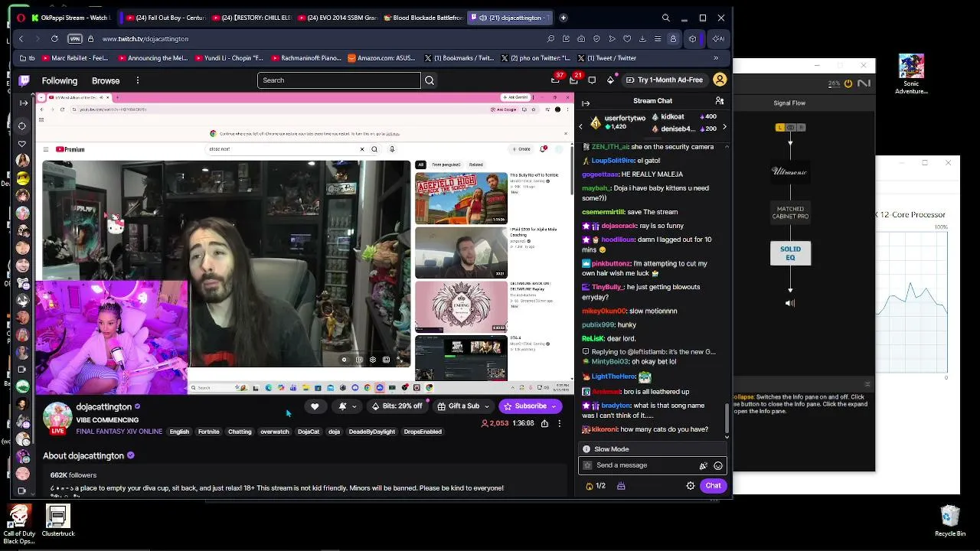
Task: Open the Twitch home logo
Action: [x=24, y=80]
